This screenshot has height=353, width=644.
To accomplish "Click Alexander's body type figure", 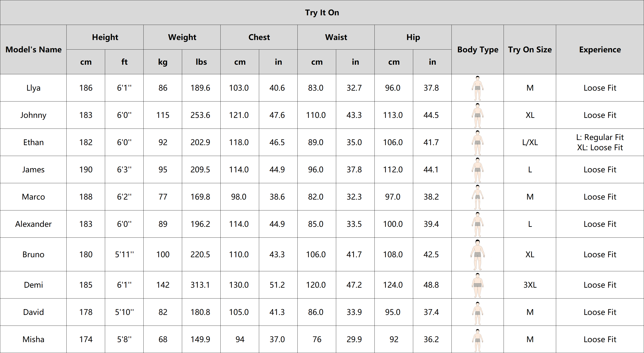I will [x=477, y=224].
